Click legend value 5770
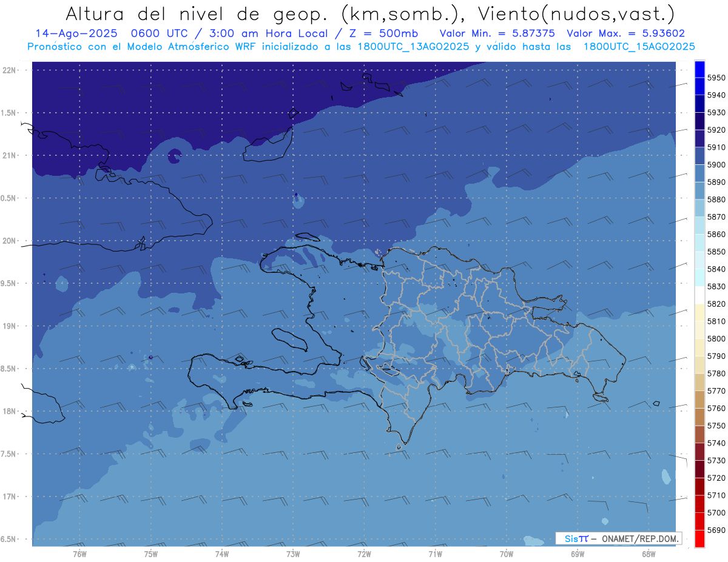 (x=716, y=391)
